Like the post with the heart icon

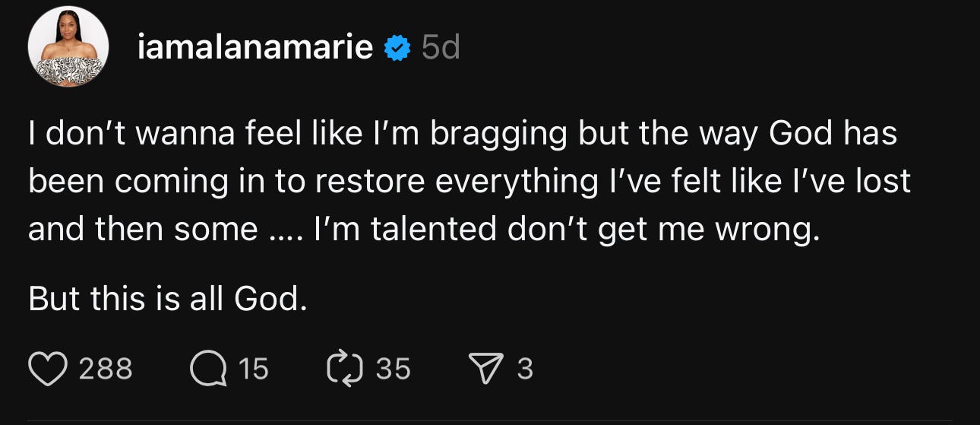coord(49,369)
